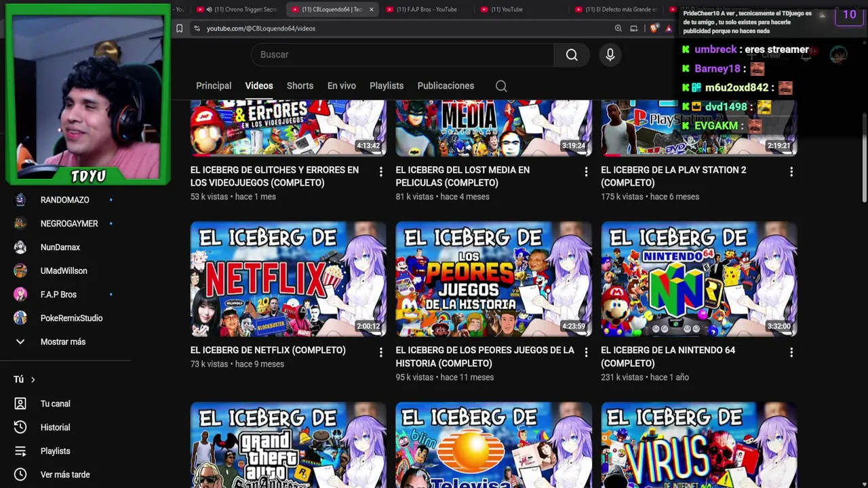Play the Lost Media thumbnail with 3:19:24 duration

tap(494, 128)
